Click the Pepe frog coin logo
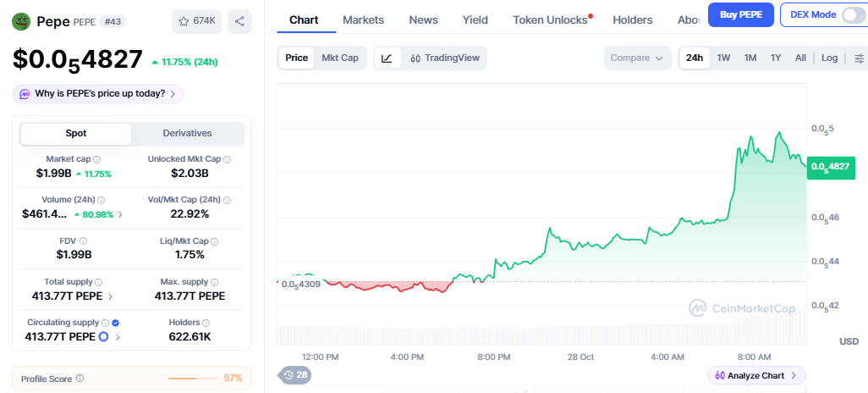The image size is (868, 393). click(21, 21)
